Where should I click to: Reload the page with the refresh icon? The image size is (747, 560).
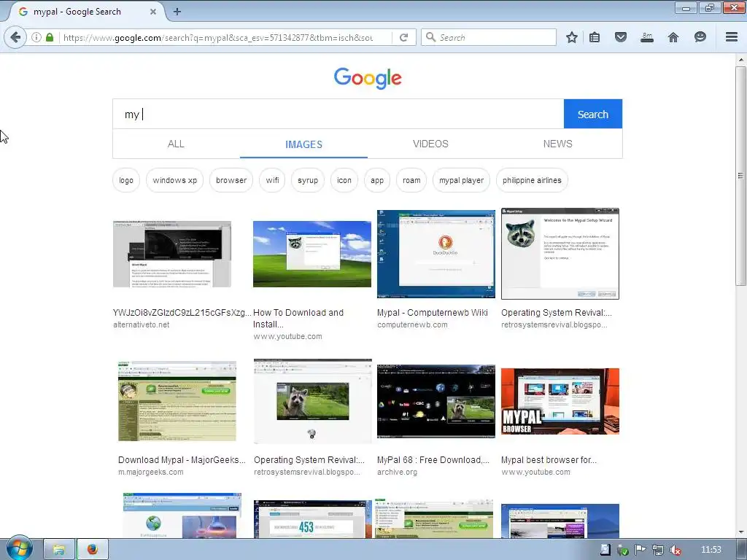(404, 37)
